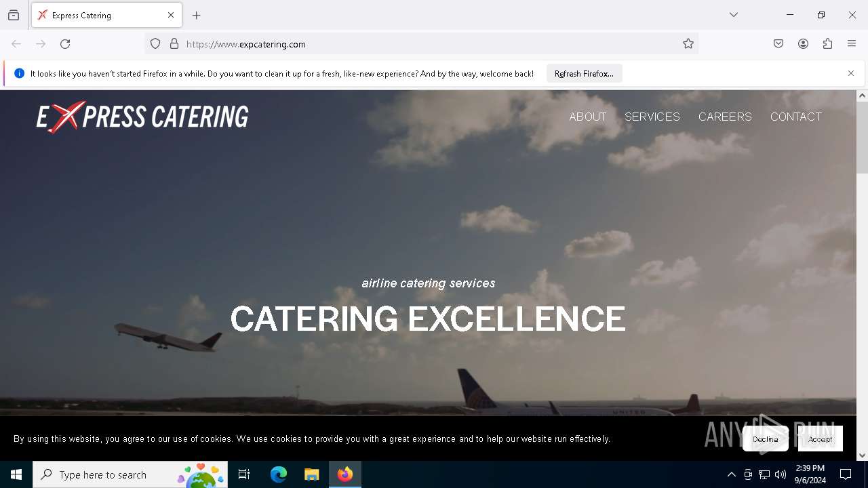868x488 pixels.
Task: Click scrollbar down arrow
Action: click(x=862, y=455)
